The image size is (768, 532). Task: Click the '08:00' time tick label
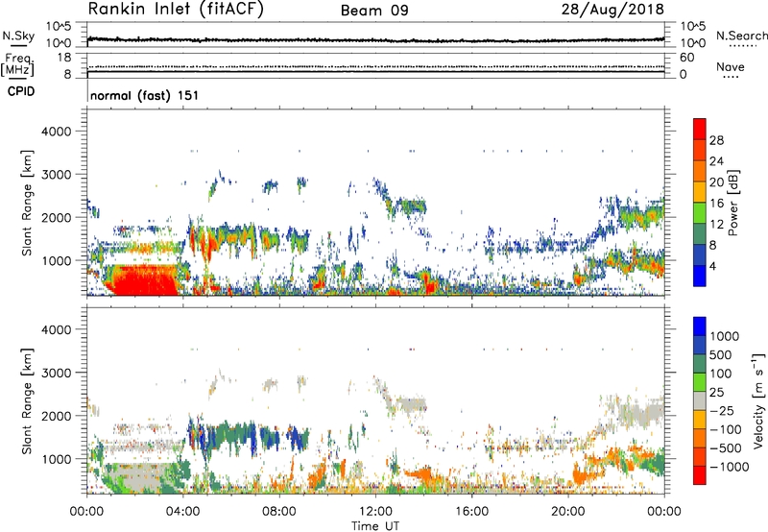tap(279, 512)
